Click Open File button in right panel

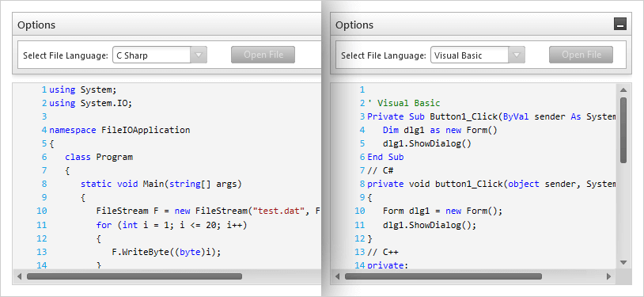pos(581,55)
